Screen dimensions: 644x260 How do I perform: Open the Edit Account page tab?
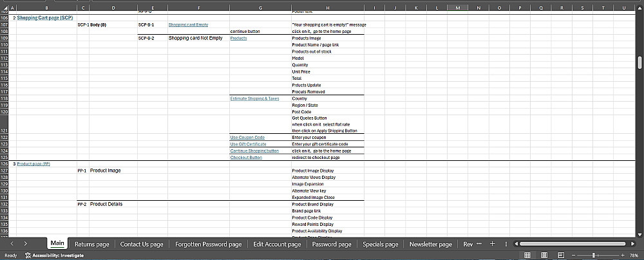[x=277, y=244]
